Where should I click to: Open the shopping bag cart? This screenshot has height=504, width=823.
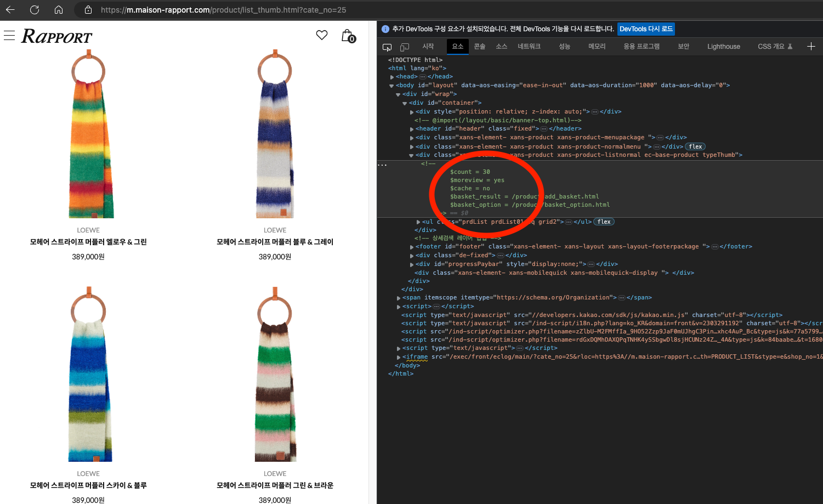(x=348, y=36)
